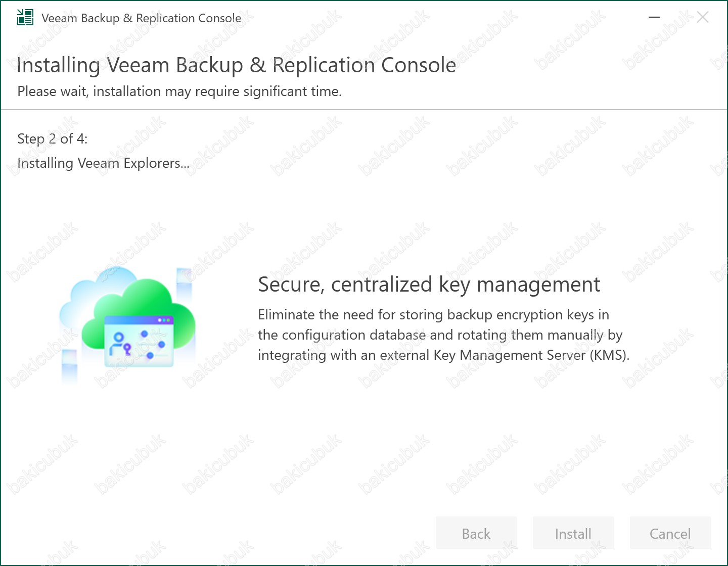Click the browser window graphic in the cloud
This screenshot has height=566, width=728.
click(x=139, y=341)
